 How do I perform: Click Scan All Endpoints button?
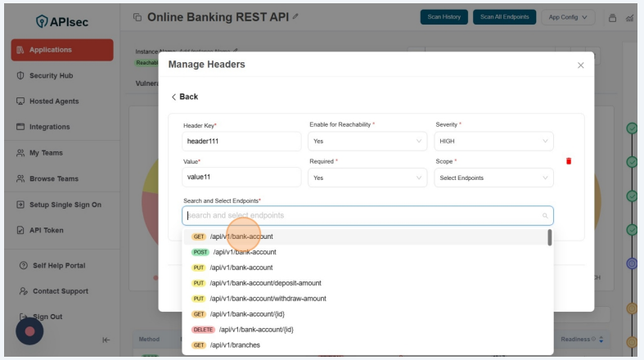504,17
